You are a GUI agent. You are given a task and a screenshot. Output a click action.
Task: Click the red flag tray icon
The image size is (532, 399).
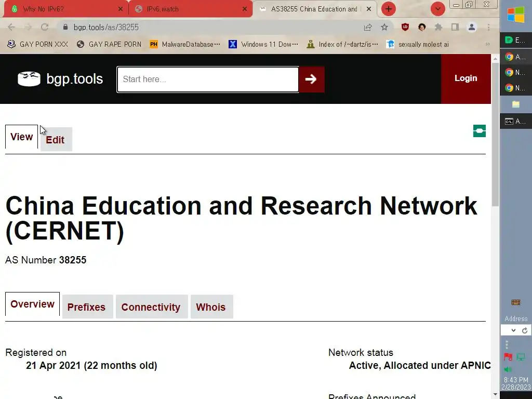(x=508, y=357)
